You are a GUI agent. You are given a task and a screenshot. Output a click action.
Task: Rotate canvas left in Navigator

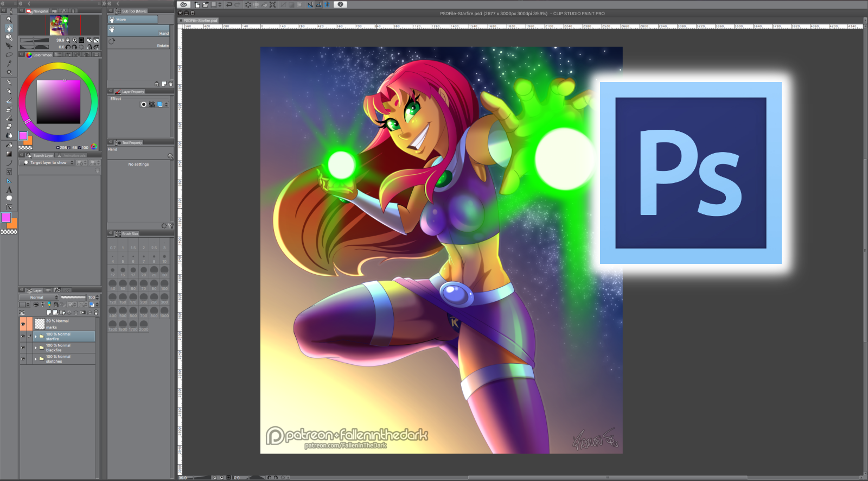pos(68,47)
